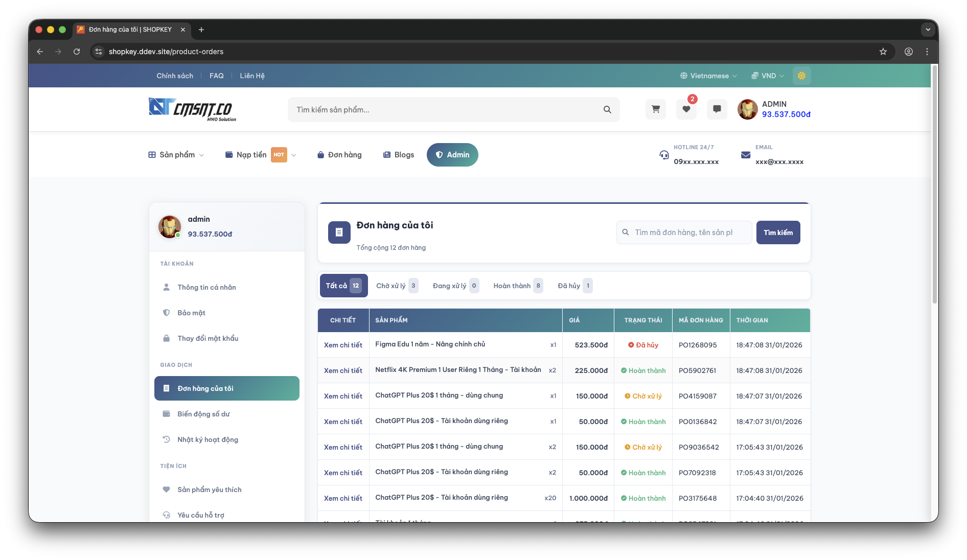Open Biến động số dư in sidebar
The width and height of the screenshot is (967, 560).
click(x=203, y=414)
